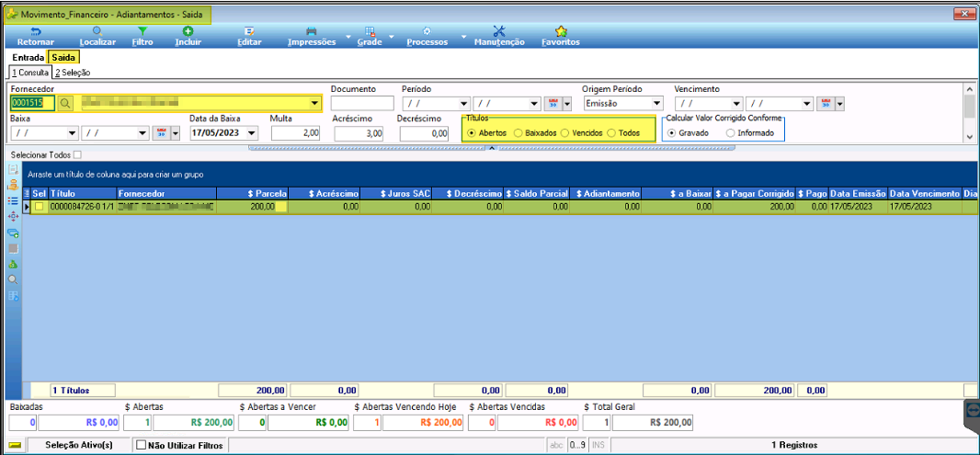The width and height of the screenshot is (980, 455).
Task: Click the Baixa calendar icon
Action: (x=161, y=133)
